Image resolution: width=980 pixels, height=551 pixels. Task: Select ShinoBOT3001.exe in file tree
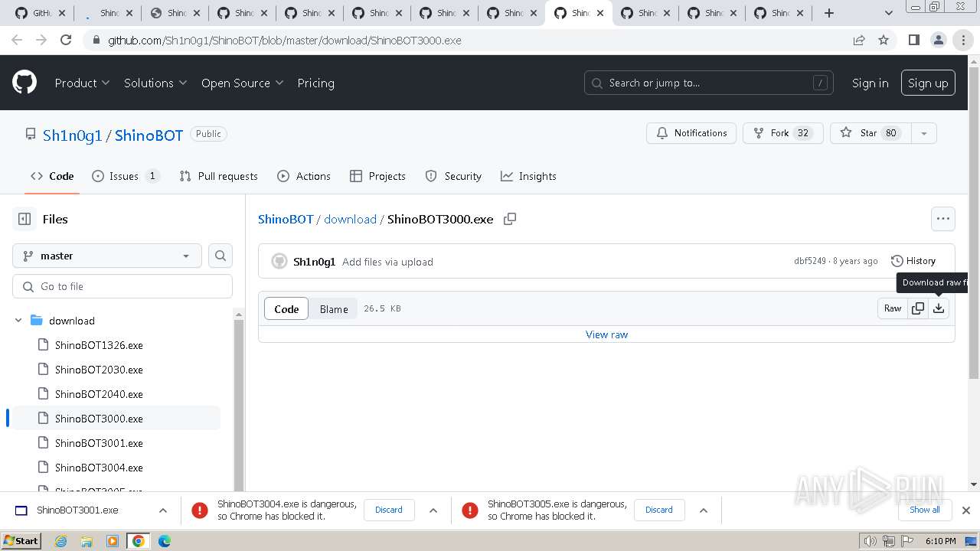point(99,443)
